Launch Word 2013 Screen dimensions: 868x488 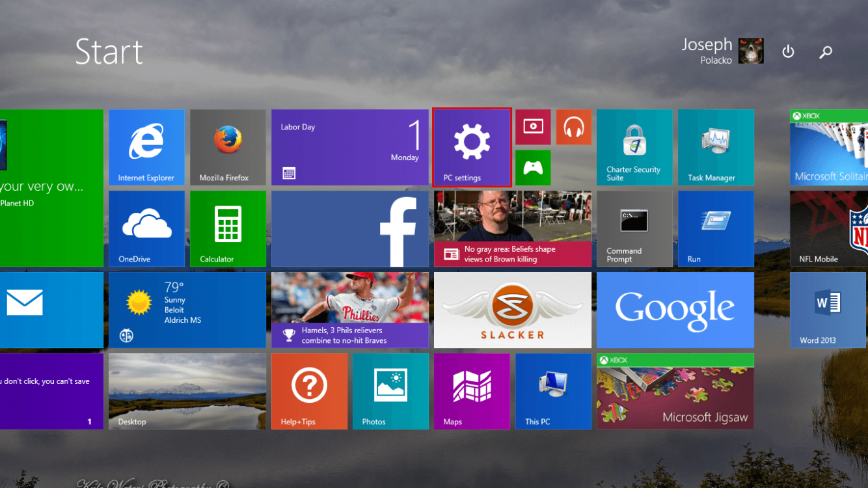click(x=827, y=310)
